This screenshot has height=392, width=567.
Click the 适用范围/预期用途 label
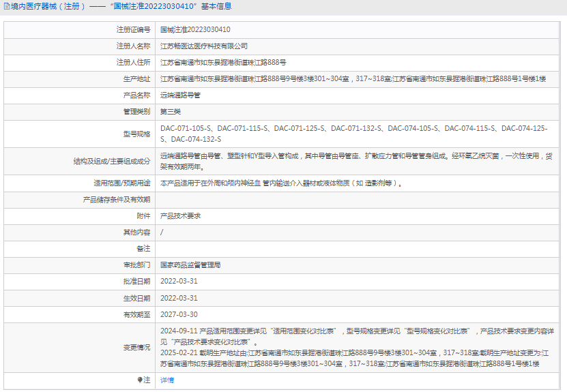122,183
